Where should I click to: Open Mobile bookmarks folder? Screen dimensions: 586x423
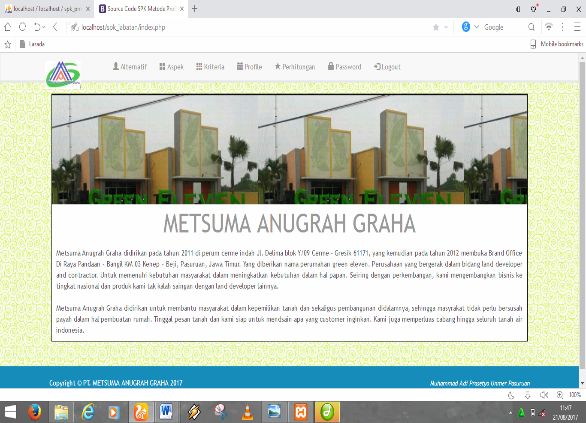[556, 44]
